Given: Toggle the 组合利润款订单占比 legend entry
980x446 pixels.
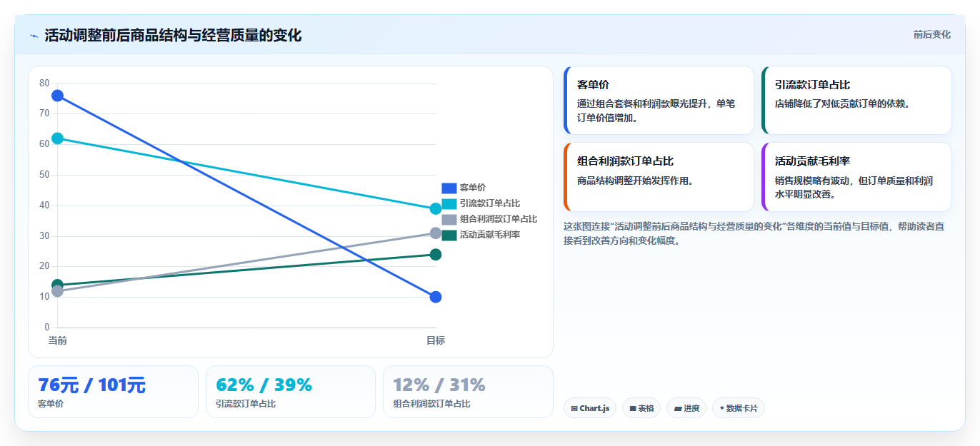Looking at the screenshot, I should (489, 220).
